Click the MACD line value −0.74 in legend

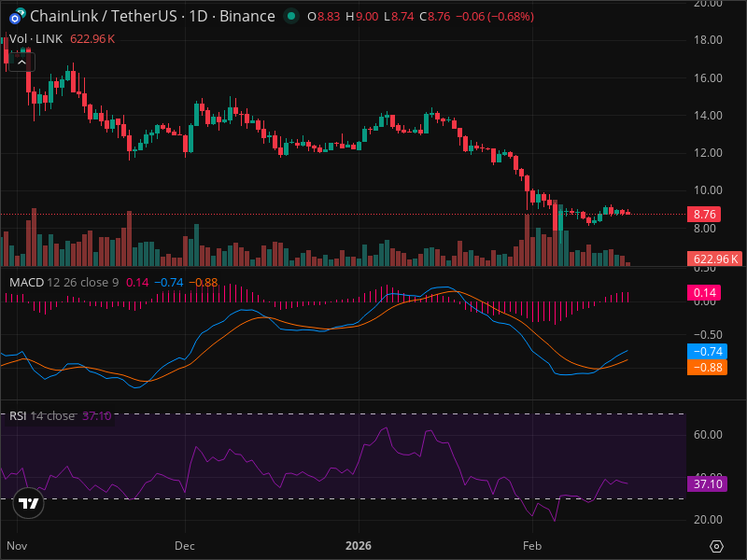coord(169,283)
